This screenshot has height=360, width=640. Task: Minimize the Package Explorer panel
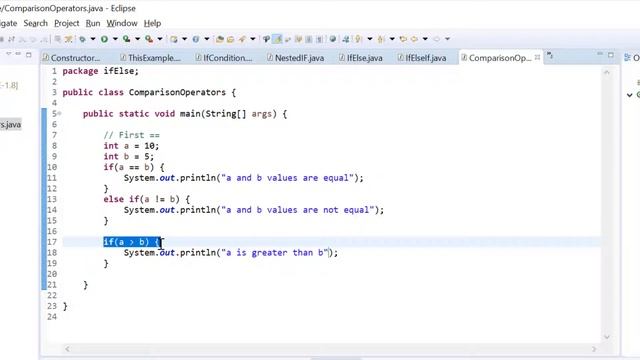pos(18,54)
